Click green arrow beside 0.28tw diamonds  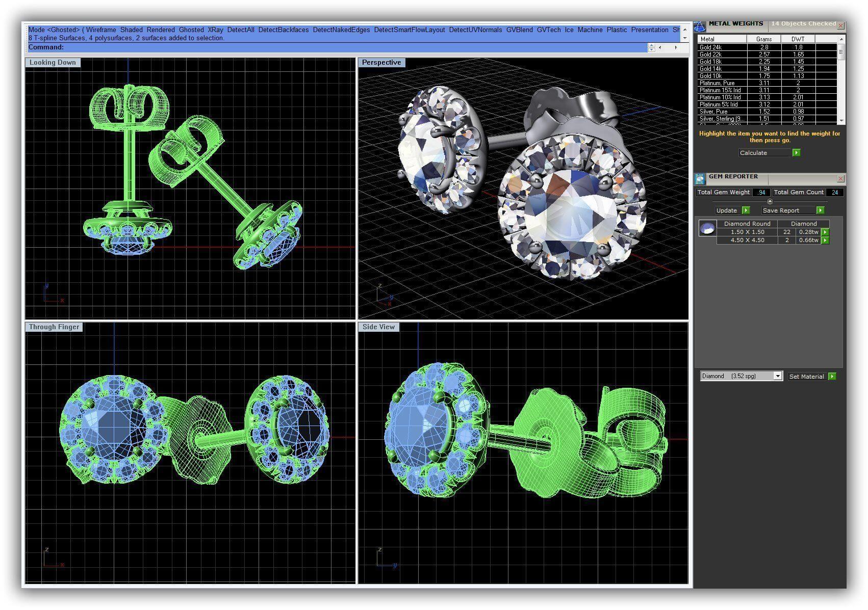(x=825, y=232)
